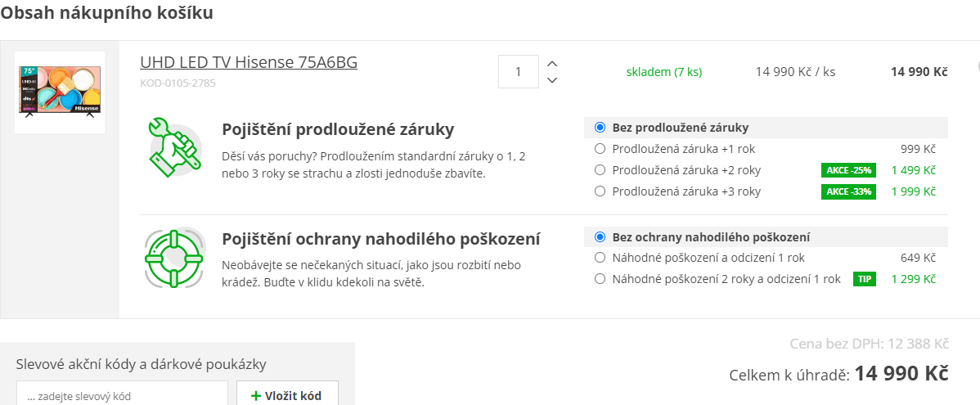Viewport: 980px width, 405px height.
Task: Click the green AKCE -25% badge
Action: pyautogui.click(x=848, y=170)
